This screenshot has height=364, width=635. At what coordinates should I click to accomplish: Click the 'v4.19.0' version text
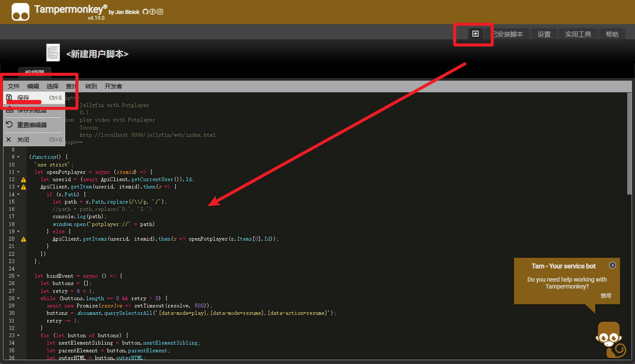pyautogui.click(x=96, y=18)
